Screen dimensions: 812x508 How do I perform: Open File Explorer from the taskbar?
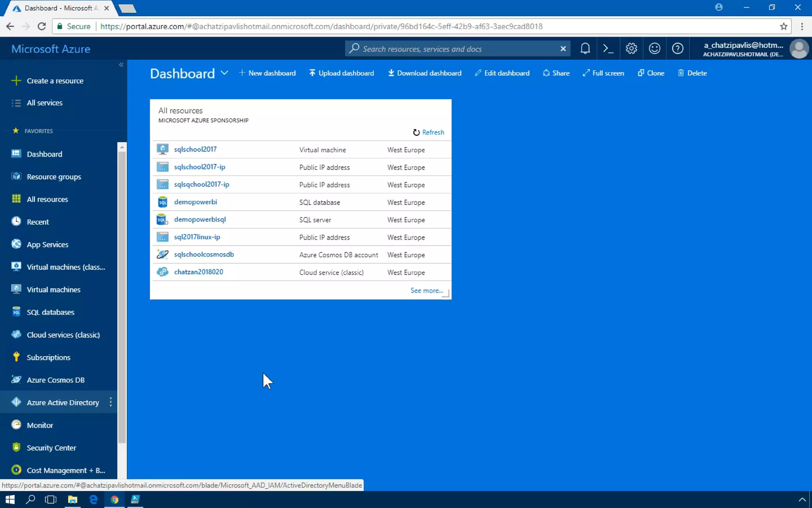point(72,499)
